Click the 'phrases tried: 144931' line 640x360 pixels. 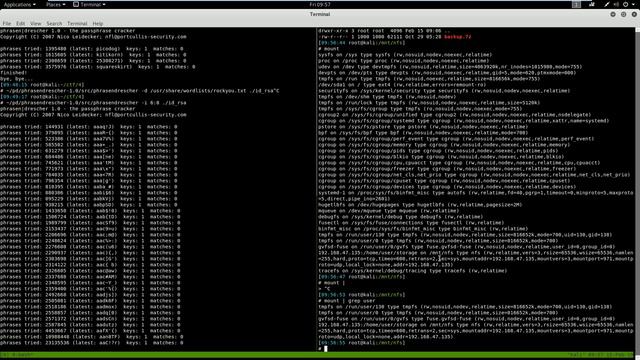coord(89,127)
